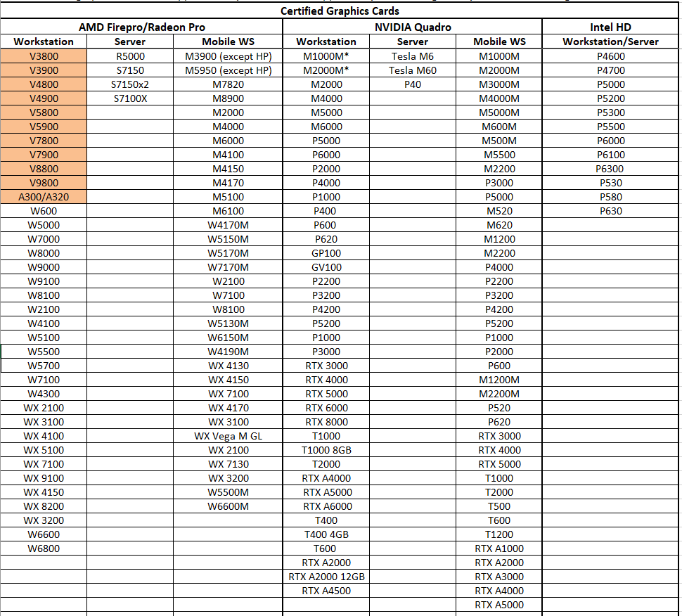The image size is (682, 616).
Task: Select the 'WX 8200' cell
Action: [x=44, y=506]
